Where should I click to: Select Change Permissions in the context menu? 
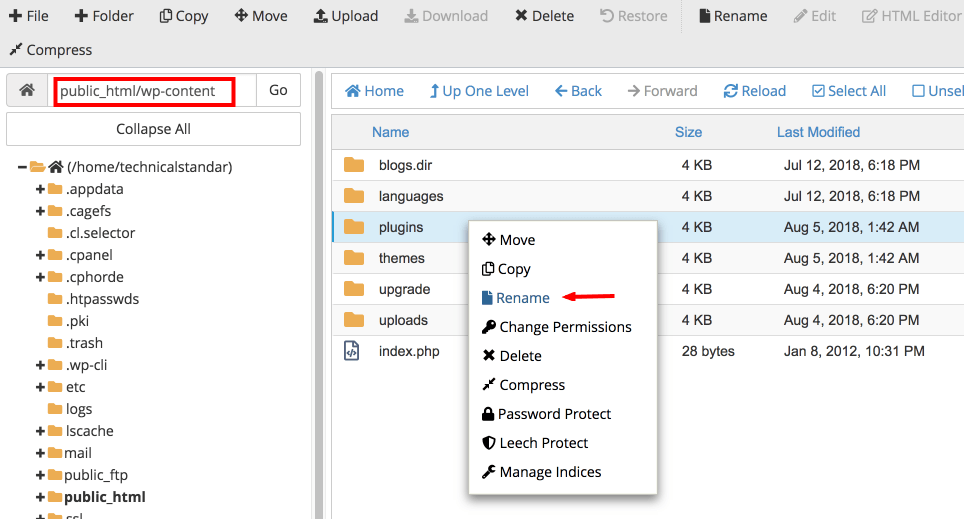coord(564,327)
